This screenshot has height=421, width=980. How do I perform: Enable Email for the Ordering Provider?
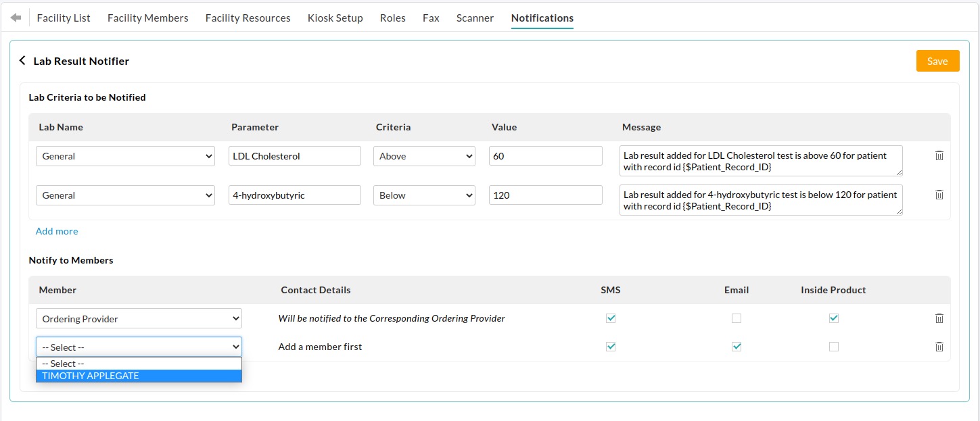(736, 318)
